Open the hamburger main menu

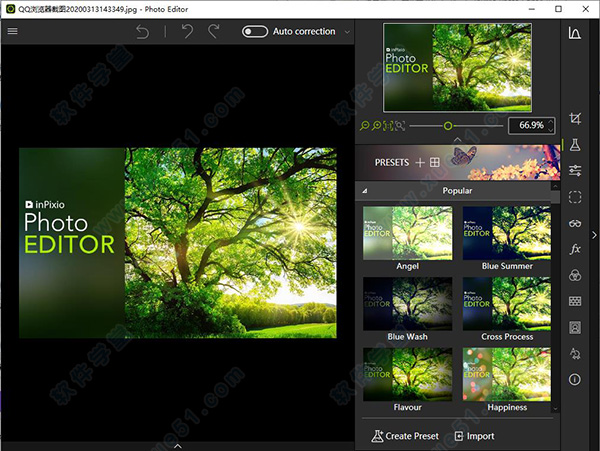12,31
